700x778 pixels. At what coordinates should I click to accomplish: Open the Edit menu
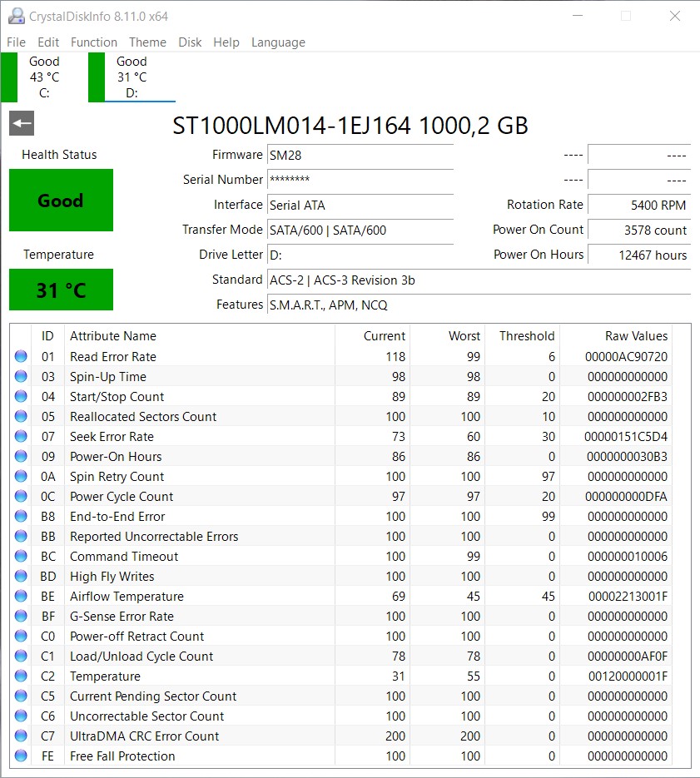(x=48, y=42)
